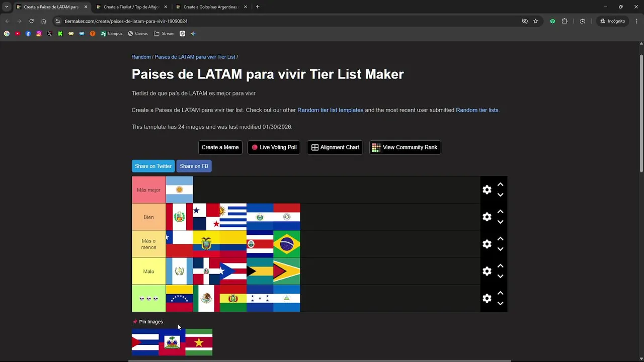644x362 pixels.
Task: Open settings gear for the bottom eyes-emoji tier
Action: pos(487,298)
